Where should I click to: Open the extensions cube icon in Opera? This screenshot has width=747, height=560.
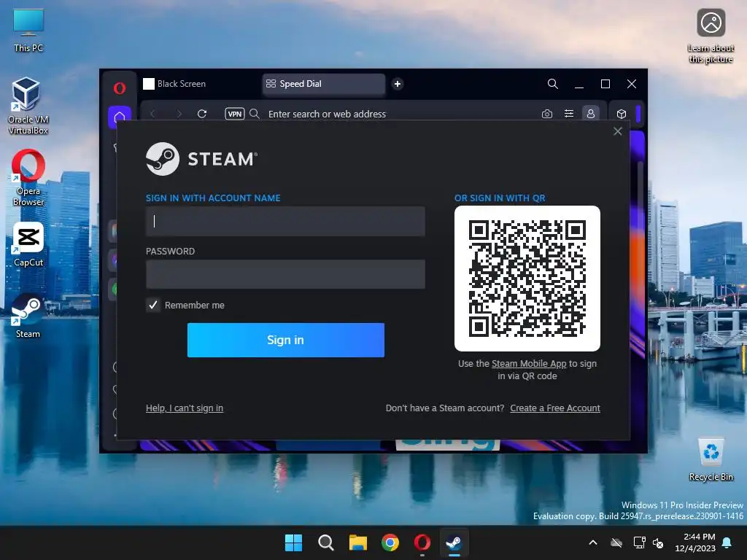tap(622, 114)
